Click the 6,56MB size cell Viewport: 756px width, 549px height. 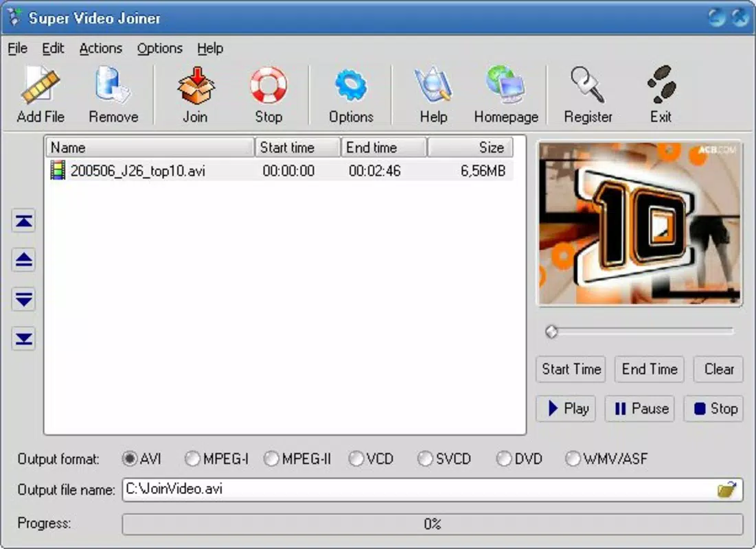(x=483, y=171)
